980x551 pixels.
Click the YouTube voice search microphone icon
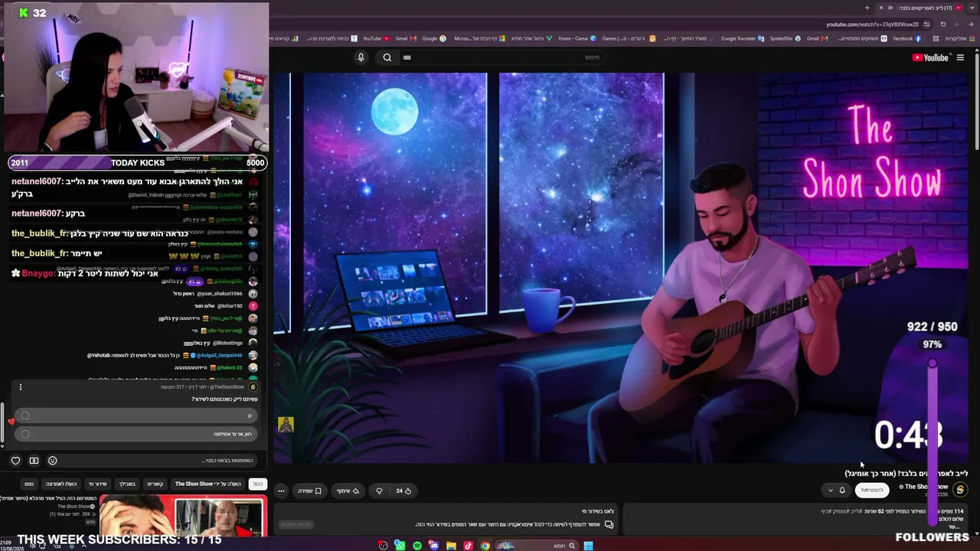pos(361,57)
